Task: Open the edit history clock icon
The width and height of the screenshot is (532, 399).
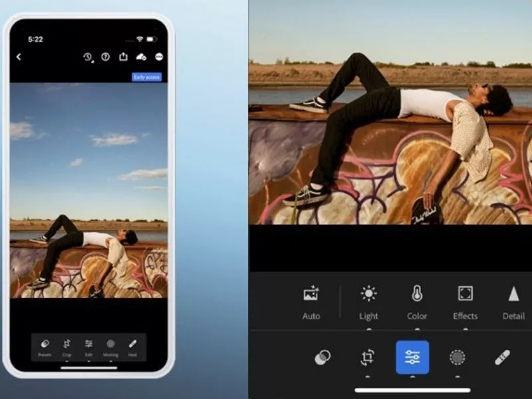Action: point(88,57)
